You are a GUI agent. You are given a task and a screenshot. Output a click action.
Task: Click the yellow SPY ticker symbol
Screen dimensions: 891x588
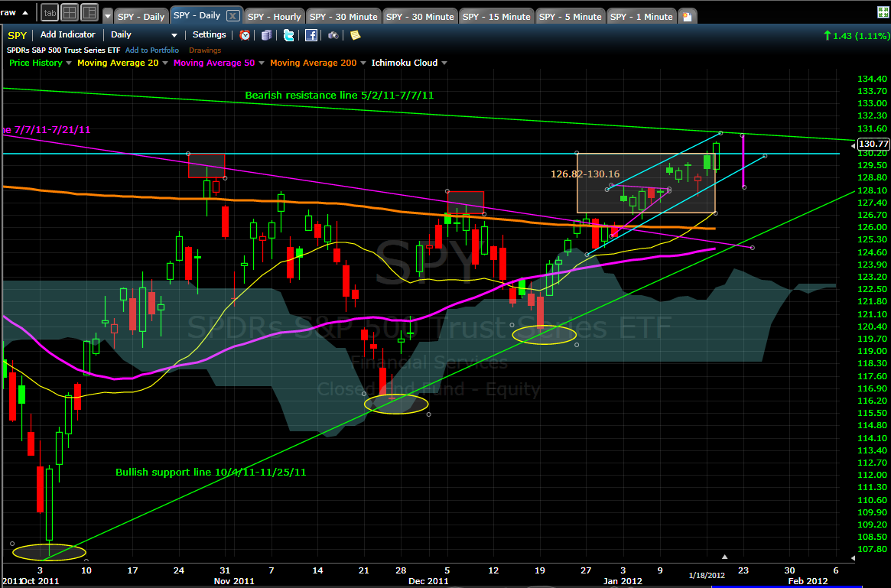17,35
